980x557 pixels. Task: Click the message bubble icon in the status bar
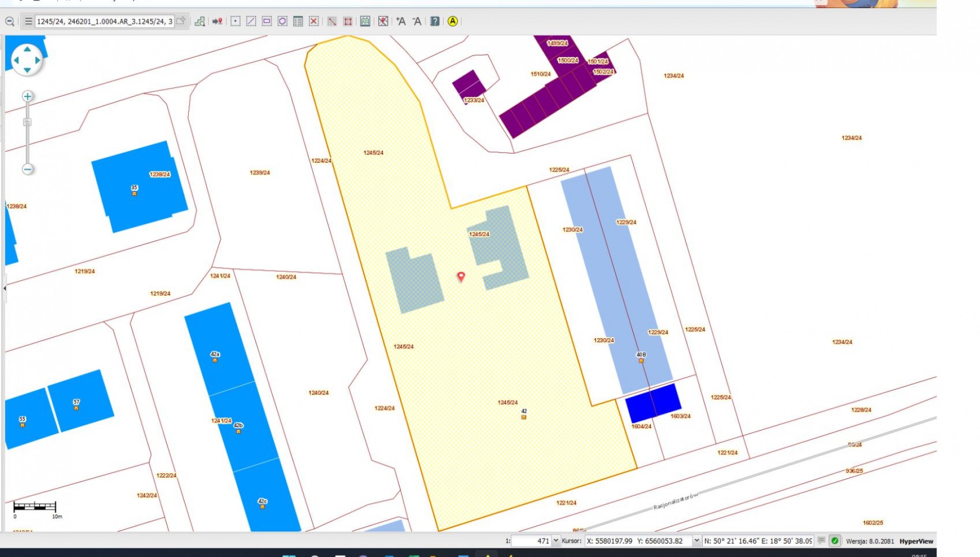821,541
